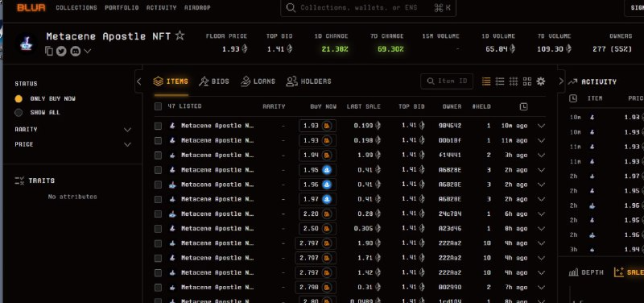The width and height of the screenshot is (644, 303).
Task: Tick the select-all listed items checkbox
Action: click(158, 106)
